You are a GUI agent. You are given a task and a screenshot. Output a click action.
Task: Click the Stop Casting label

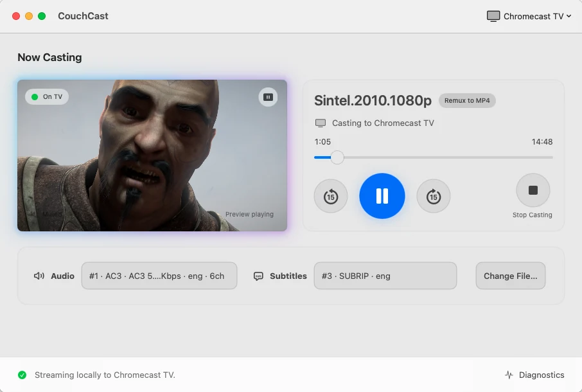(x=533, y=215)
